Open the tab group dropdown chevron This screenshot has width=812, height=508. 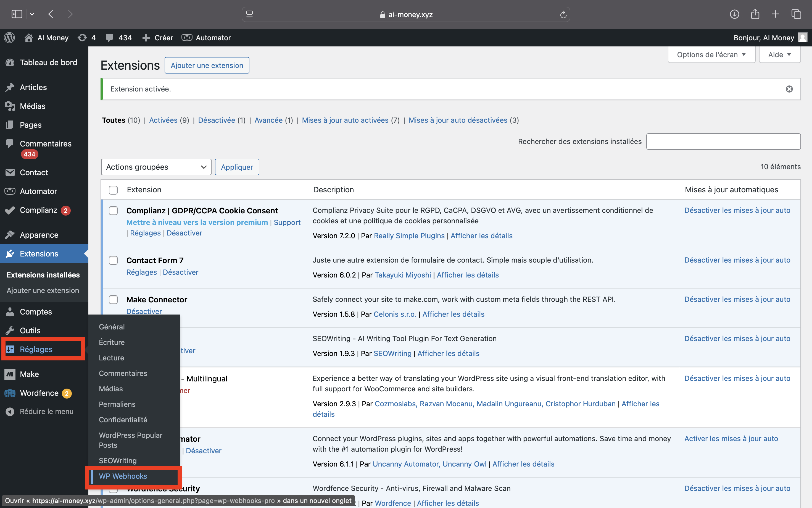[32, 14]
